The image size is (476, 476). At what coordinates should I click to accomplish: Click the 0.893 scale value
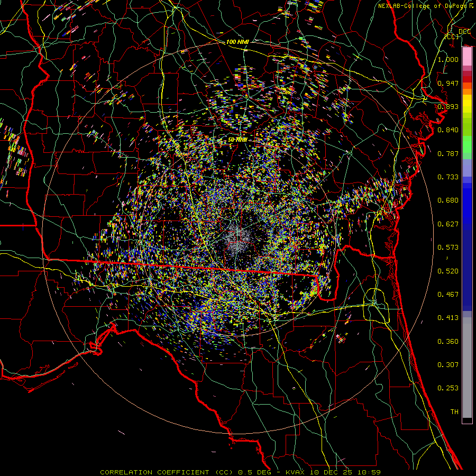448,106
